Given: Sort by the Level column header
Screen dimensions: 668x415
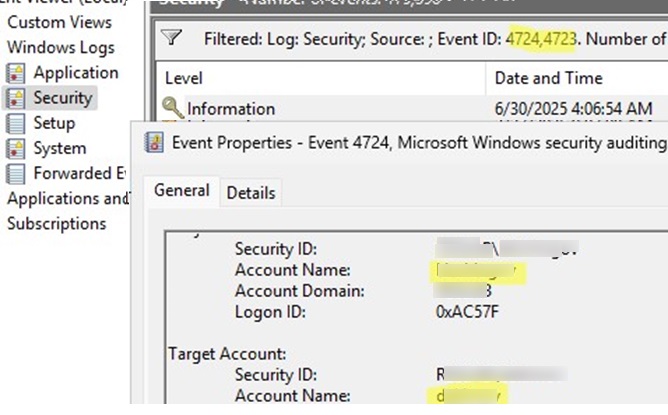Looking at the screenshot, I should point(321,78).
